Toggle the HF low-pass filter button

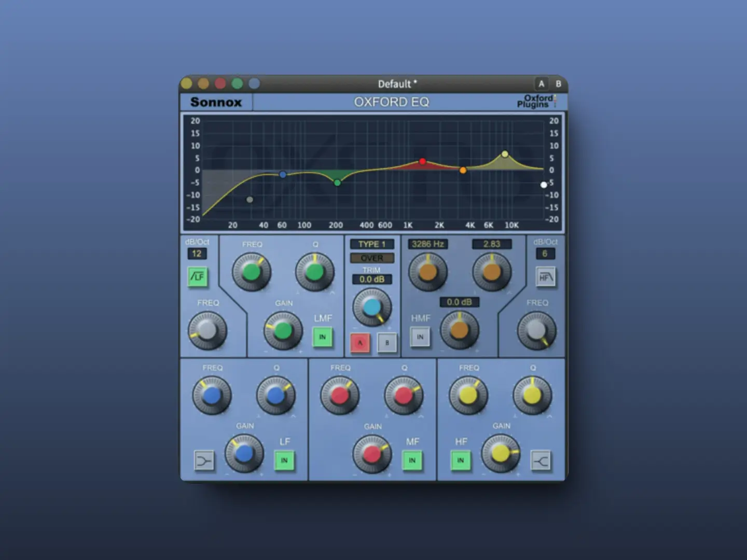pos(545,277)
